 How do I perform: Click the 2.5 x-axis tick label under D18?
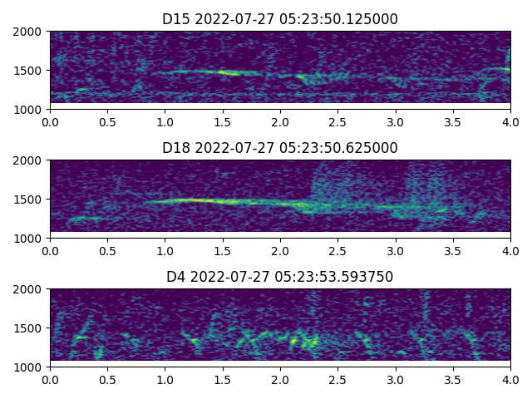pos(337,251)
